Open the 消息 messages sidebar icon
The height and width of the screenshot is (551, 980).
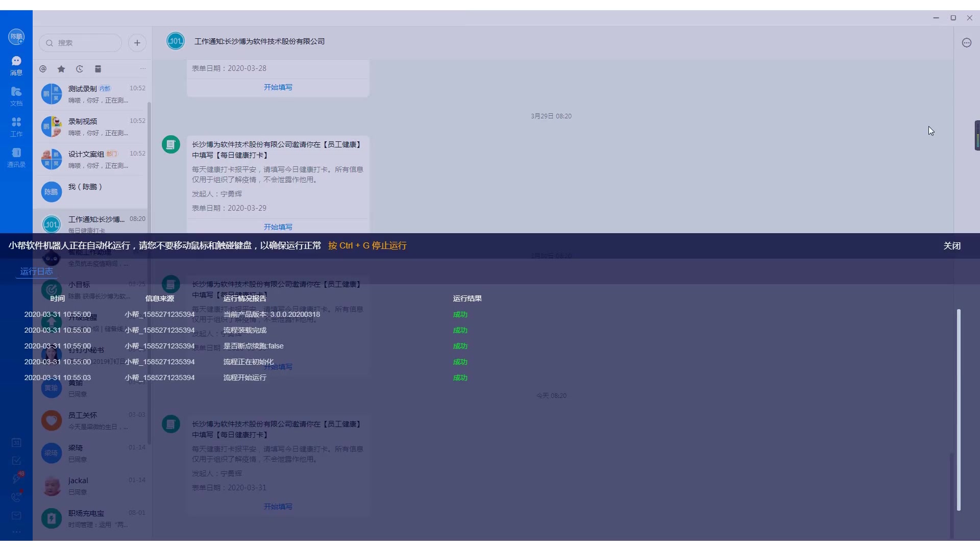[x=16, y=66]
